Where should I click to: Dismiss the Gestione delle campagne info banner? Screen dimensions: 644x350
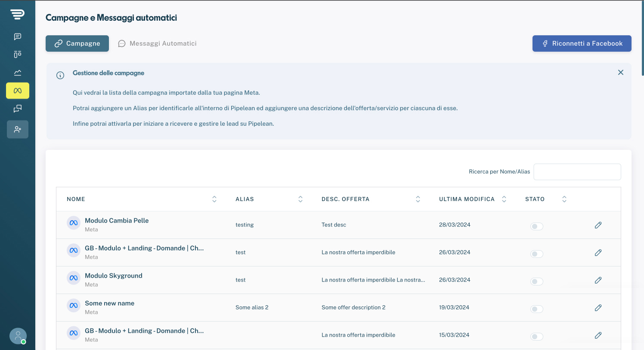(621, 72)
